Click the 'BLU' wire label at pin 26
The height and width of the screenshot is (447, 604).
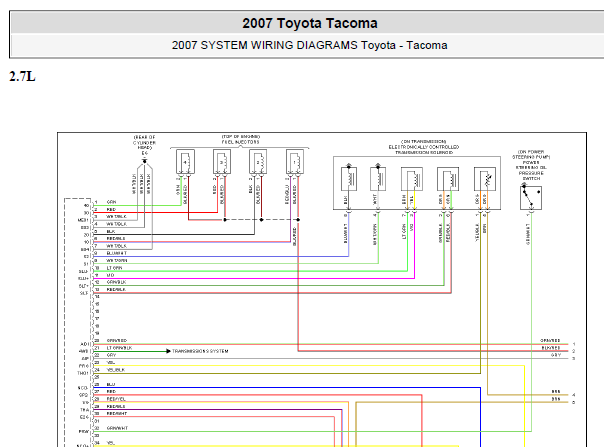click(111, 385)
